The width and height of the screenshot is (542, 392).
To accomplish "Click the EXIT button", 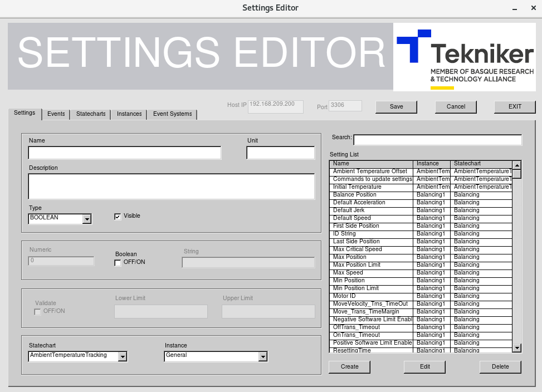I will [515, 107].
